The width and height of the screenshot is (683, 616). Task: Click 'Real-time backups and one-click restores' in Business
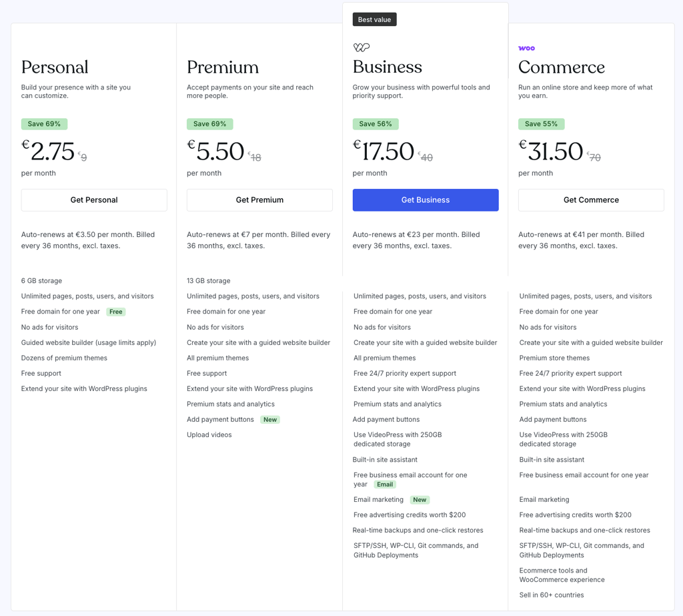(418, 530)
